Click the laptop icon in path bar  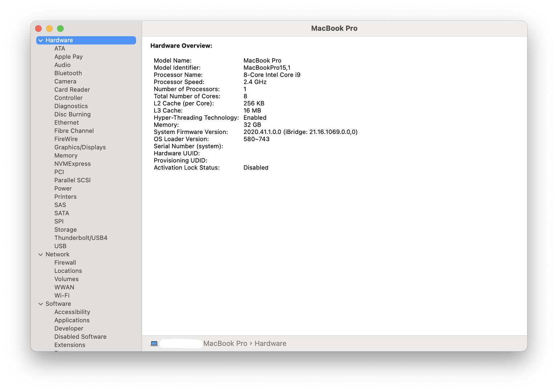tap(154, 343)
